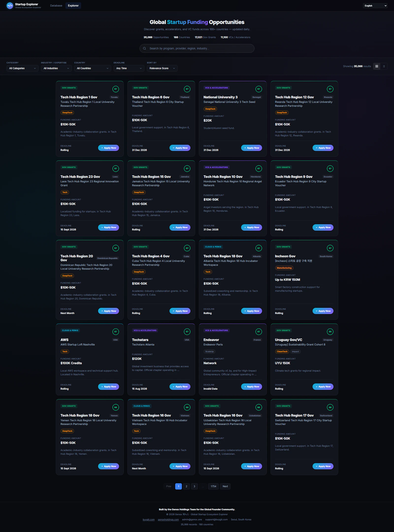Click Impact tag on Uruguay Gov/VC card
394x532 pixels.
coord(295,352)
